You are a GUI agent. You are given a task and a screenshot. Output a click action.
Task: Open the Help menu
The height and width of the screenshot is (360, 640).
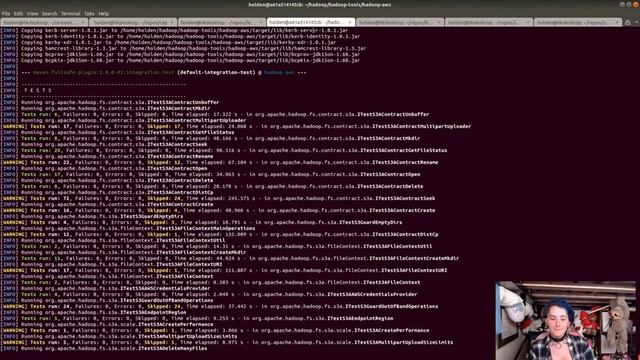click(x=104, y=13)
